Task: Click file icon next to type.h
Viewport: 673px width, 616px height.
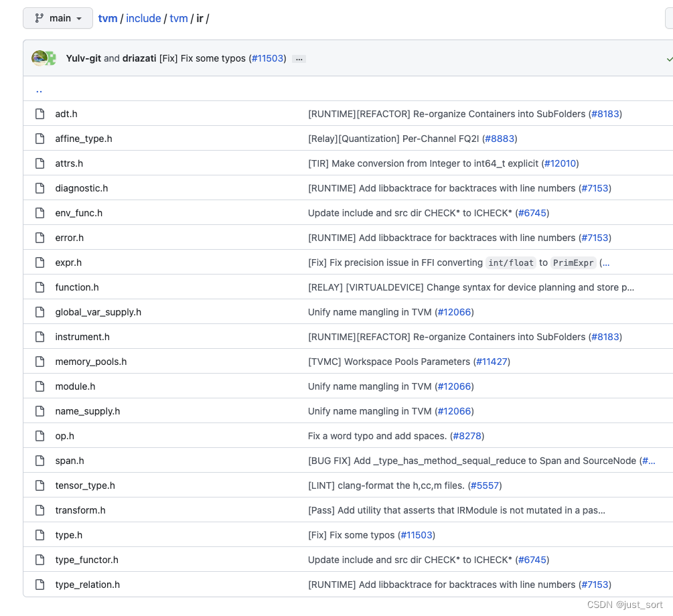Action: (x=40, y=535)
